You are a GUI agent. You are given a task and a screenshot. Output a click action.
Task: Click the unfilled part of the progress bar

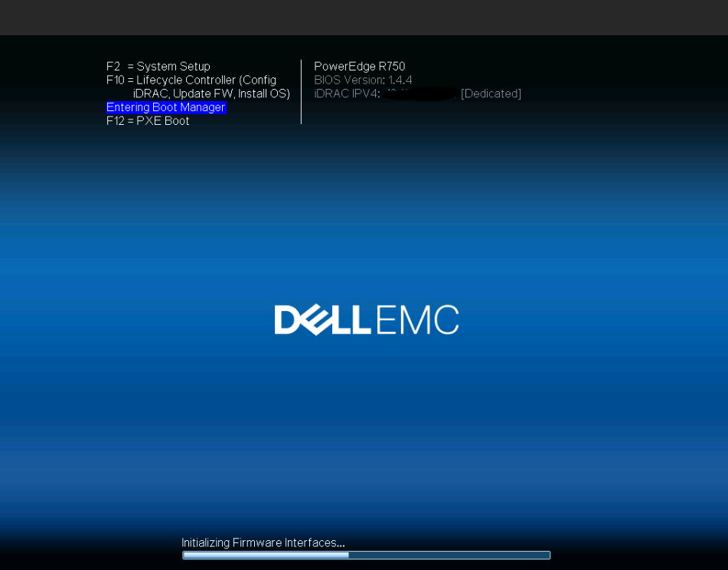click(449, 555)
